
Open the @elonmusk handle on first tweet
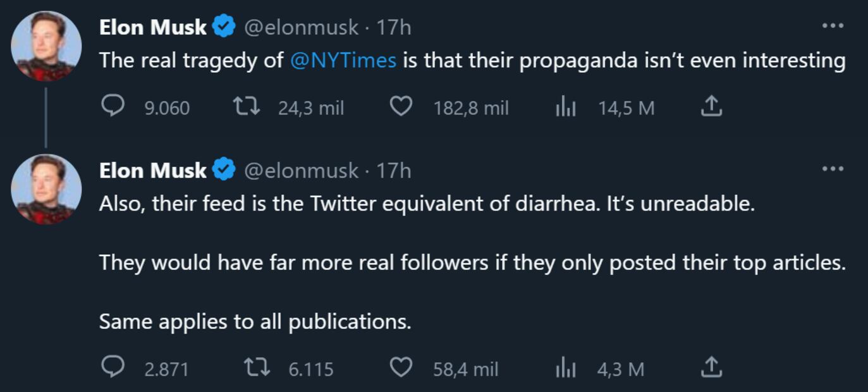301,27
